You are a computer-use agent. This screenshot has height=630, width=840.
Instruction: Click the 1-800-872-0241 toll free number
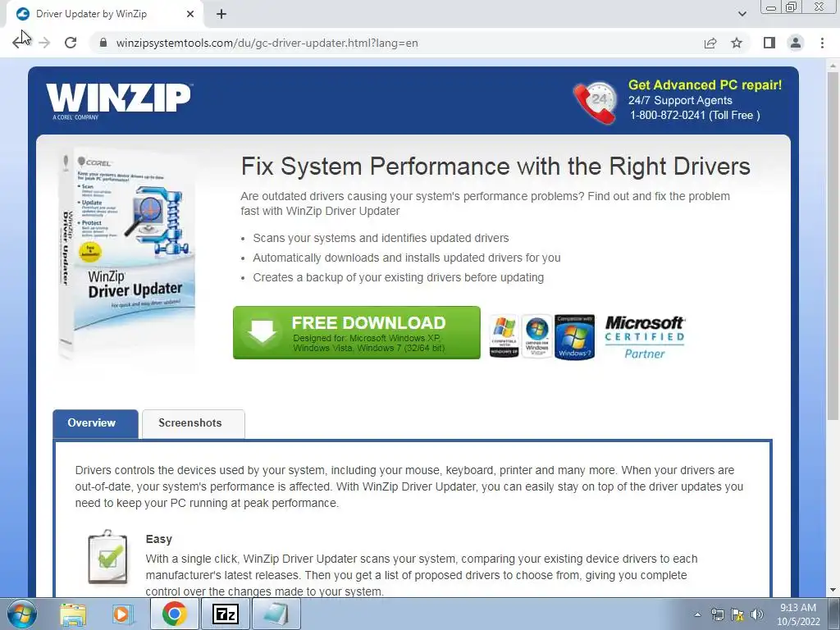[695, 115]
